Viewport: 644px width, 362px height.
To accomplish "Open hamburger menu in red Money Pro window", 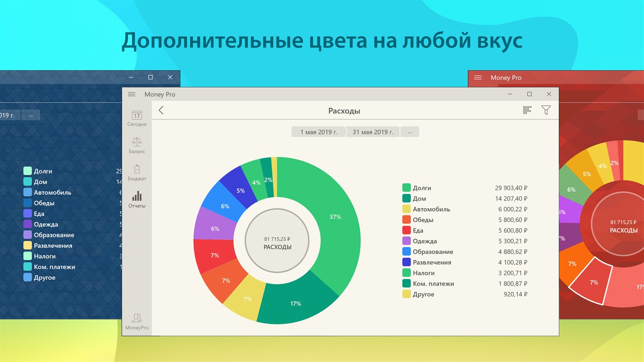I will pos(478,77).
